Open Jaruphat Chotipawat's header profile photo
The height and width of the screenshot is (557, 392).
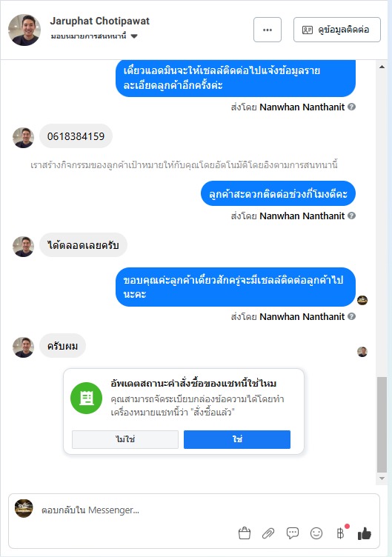pos(24,30)
